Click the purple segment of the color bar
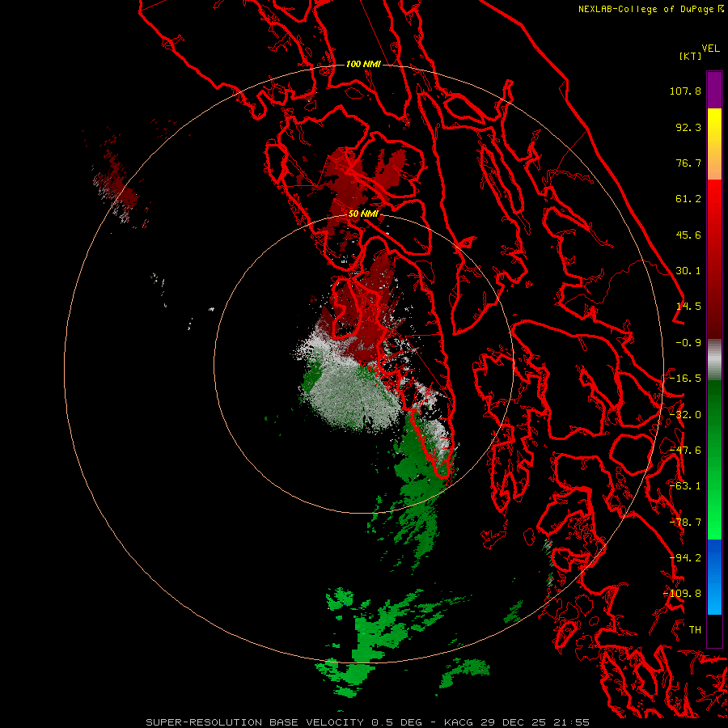Viewport: 728px width, 728px height. (714, 90)
